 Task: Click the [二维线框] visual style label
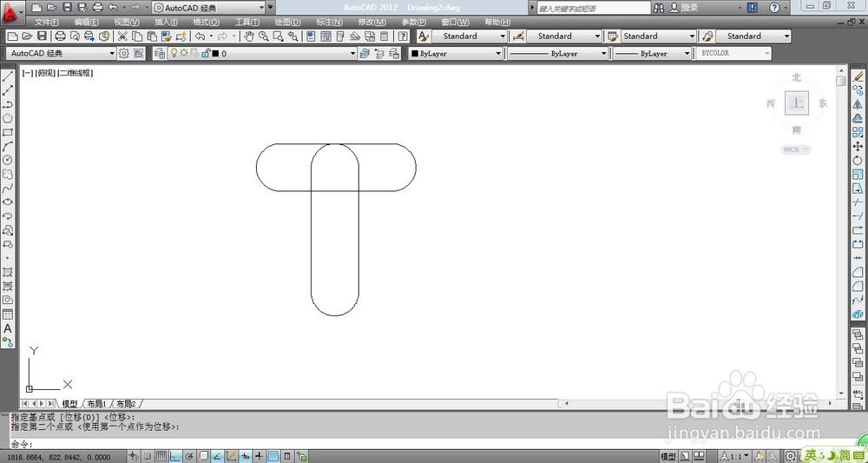[x=76, y=73]
